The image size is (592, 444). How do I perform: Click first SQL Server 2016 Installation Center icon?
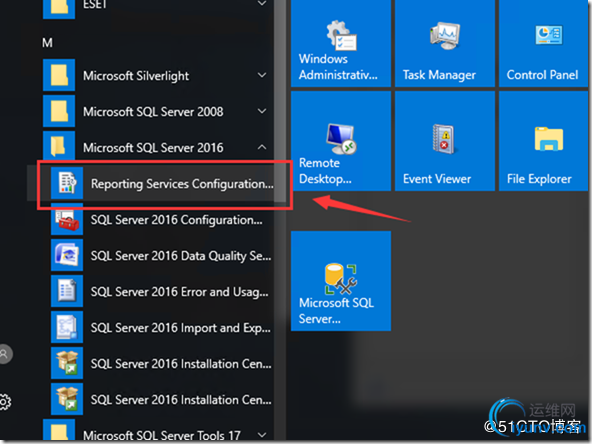tap(67, 363)
